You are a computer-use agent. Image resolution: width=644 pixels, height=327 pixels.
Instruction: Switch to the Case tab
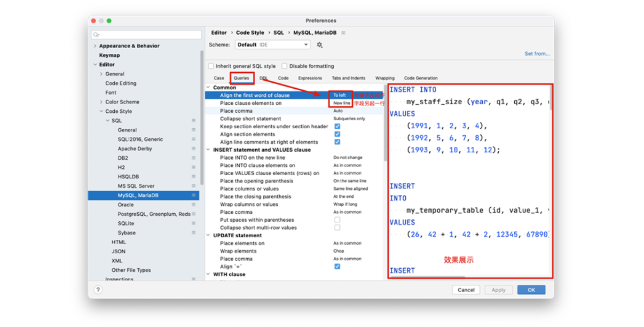[219, 78]
